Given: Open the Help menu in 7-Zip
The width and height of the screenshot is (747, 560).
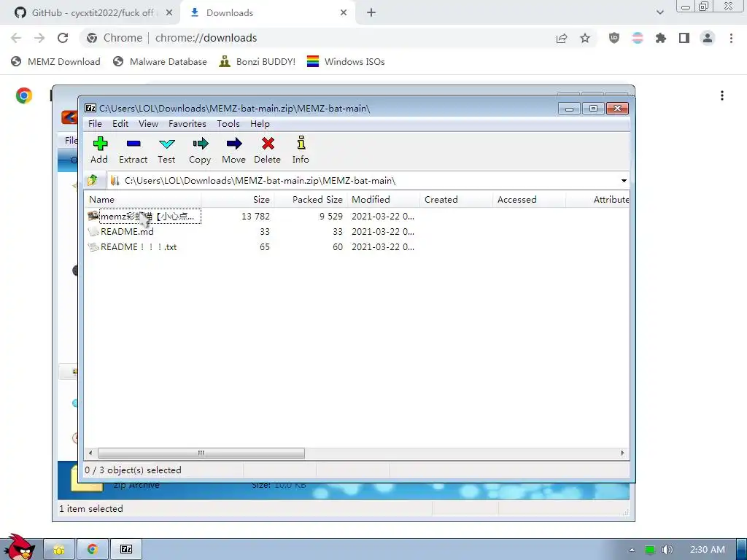Looking at the screenshot, I should pyautogui.click(x=260, y=124).
